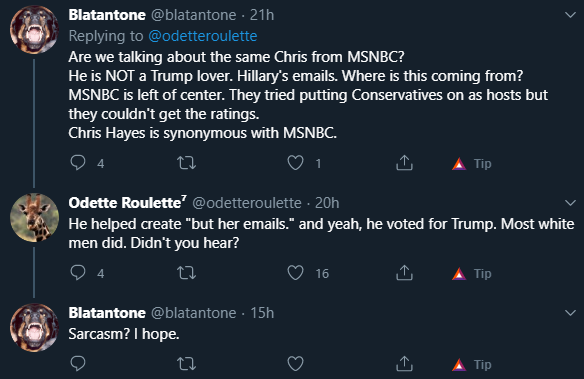Tip Blatantone on the sarcasm tweet
The height and width of the screenshot is (379, 584).
472,364
